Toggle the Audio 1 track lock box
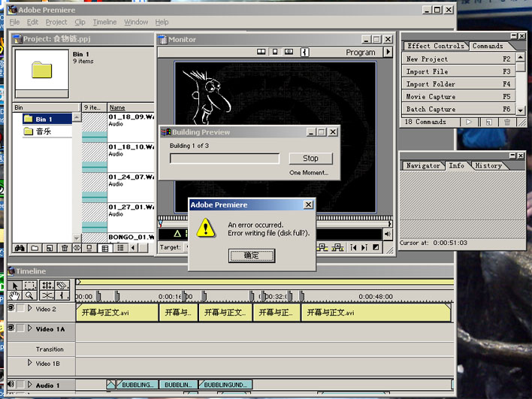532x399 pixels. (x=21, y=385)
